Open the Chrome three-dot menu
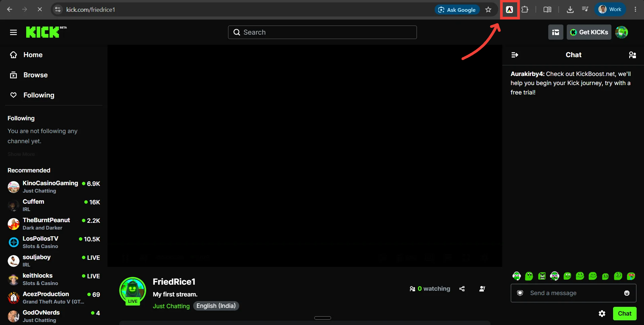644x325 pixels. [x=635, y=9]
